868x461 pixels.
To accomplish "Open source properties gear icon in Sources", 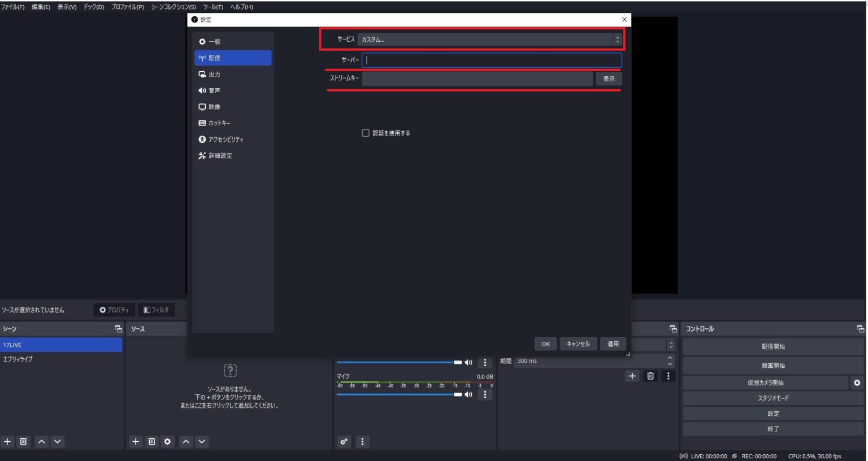I will (x=167, y=442).
